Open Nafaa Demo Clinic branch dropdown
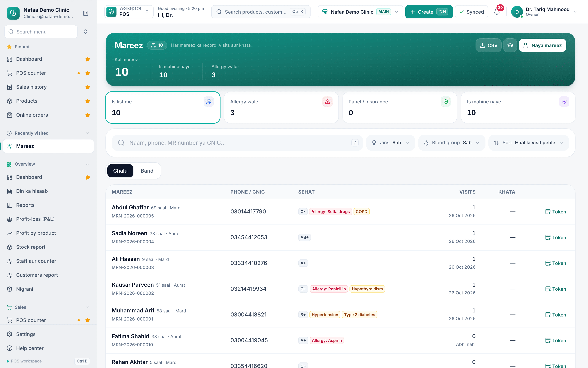This screenshot has width=588, height=368. pos(360,12)
